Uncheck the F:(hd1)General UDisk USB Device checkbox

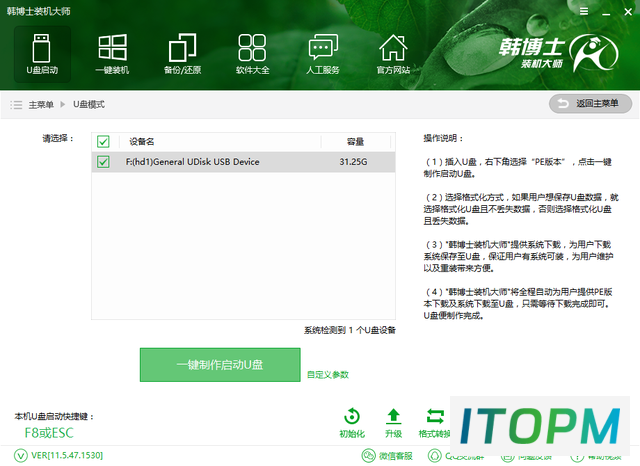103,162
